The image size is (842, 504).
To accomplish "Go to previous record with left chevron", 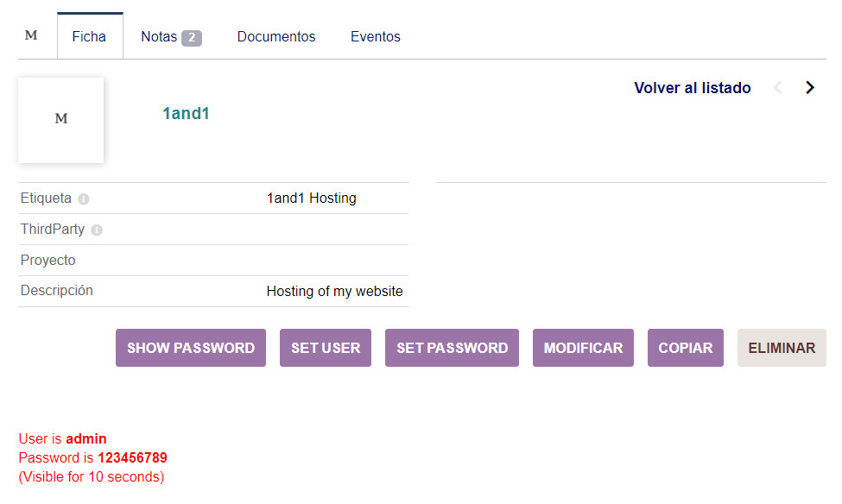I will [777, 87].
